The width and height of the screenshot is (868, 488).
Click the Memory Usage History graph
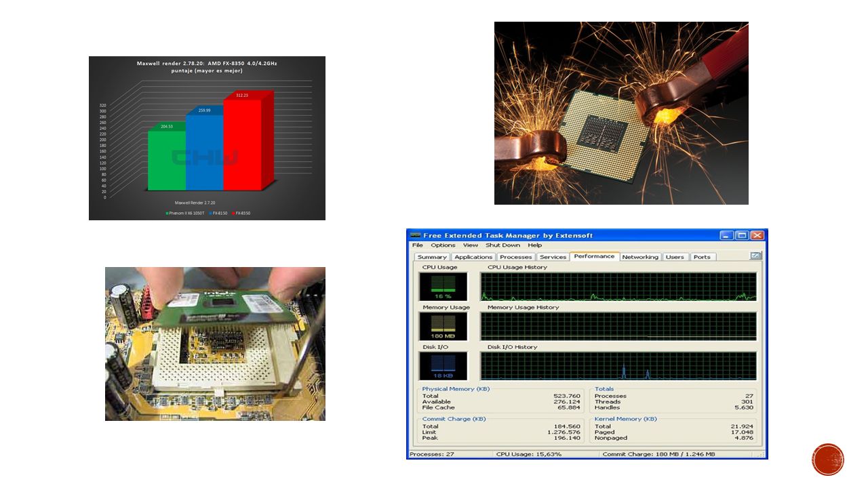(x=618, y=326)
